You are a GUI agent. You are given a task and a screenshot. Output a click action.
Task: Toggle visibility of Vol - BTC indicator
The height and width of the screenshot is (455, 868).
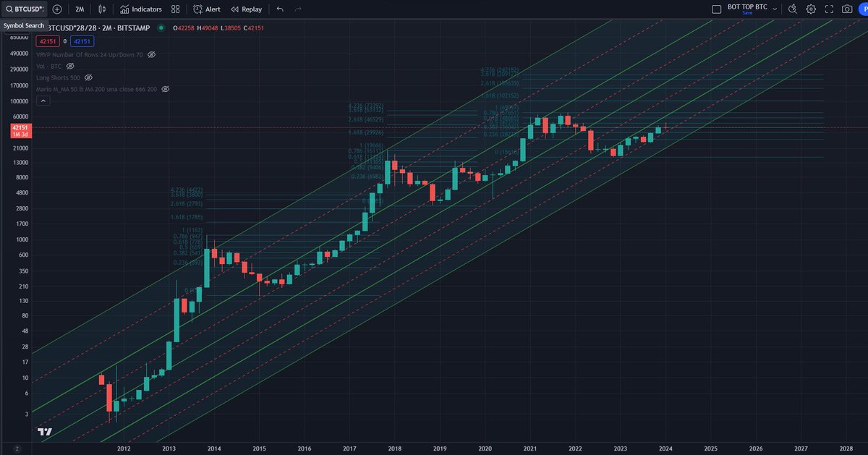(x=71, y=66)
